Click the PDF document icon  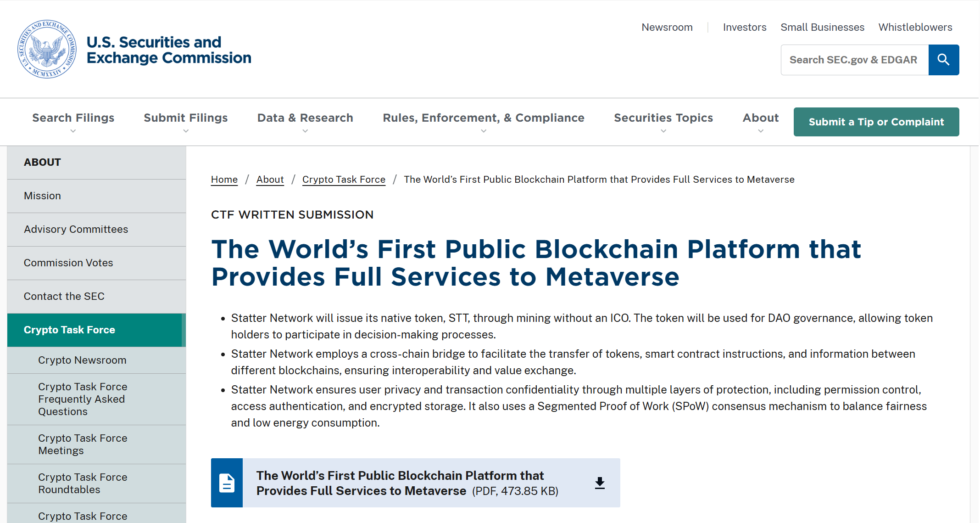tap(227, 483)
